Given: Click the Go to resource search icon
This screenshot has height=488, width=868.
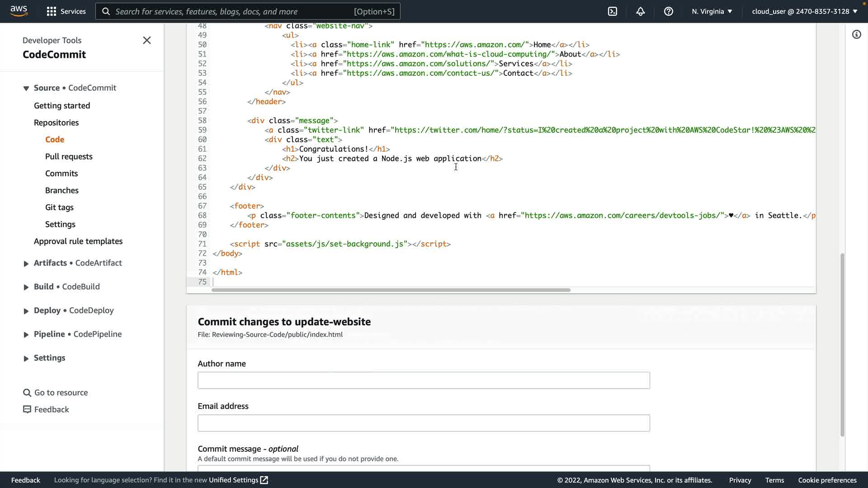Looking at the screenshot, I should (x=27, y=393).
